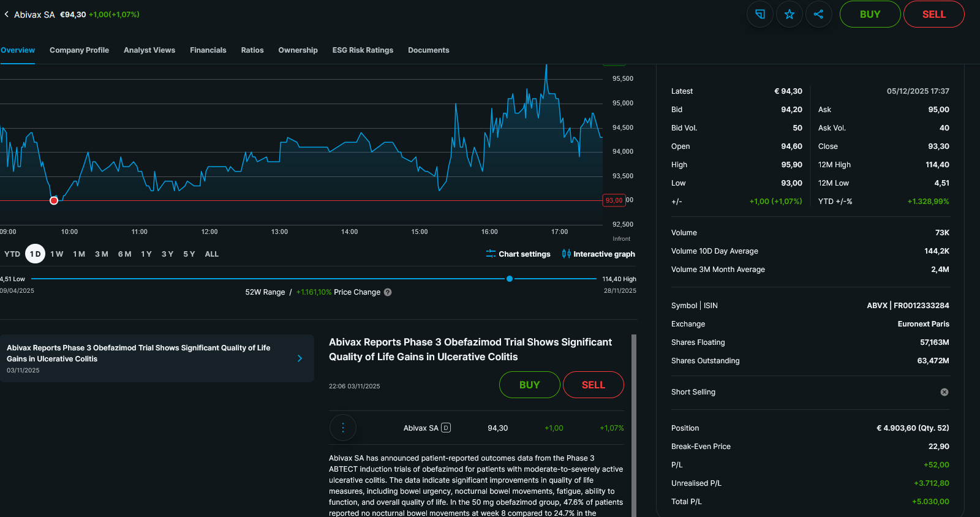Select the Abivax Reports news card in the list
The width and height of the screenshot is (980, 517).
(157, 358)
